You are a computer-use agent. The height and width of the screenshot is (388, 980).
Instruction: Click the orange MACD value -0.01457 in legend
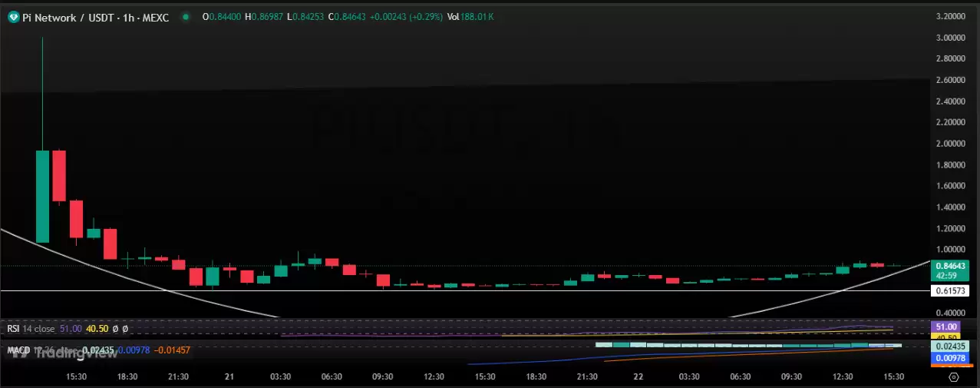172,350
